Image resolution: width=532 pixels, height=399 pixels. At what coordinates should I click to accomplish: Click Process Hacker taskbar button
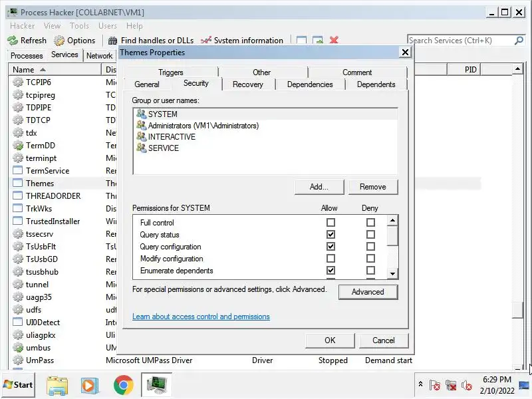(x=156, y=385)
